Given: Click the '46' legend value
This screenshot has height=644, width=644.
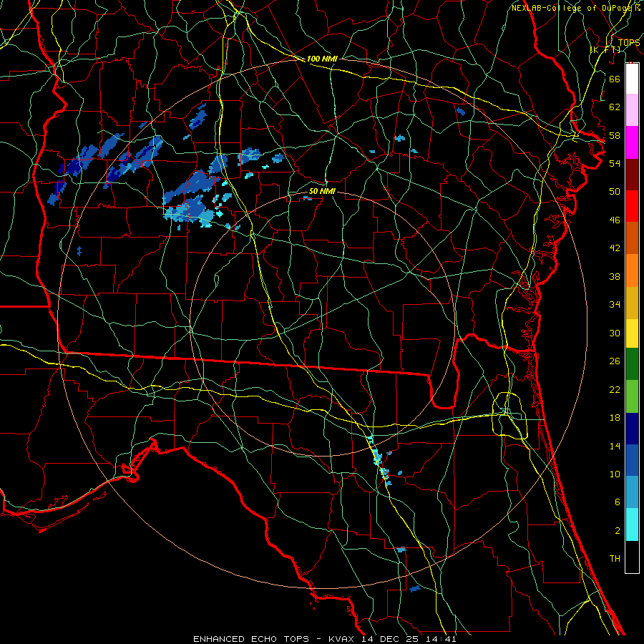Looking at the screenshot, I should [x=615, y=220].
